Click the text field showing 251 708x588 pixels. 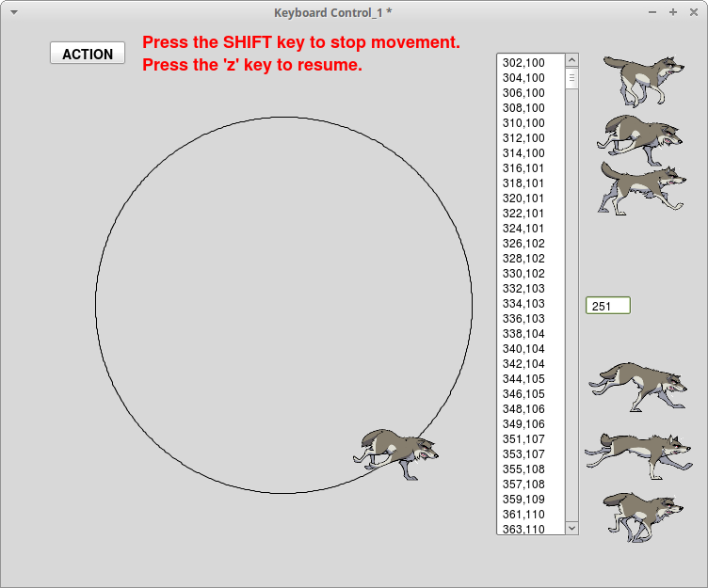(x=607, y=306)
